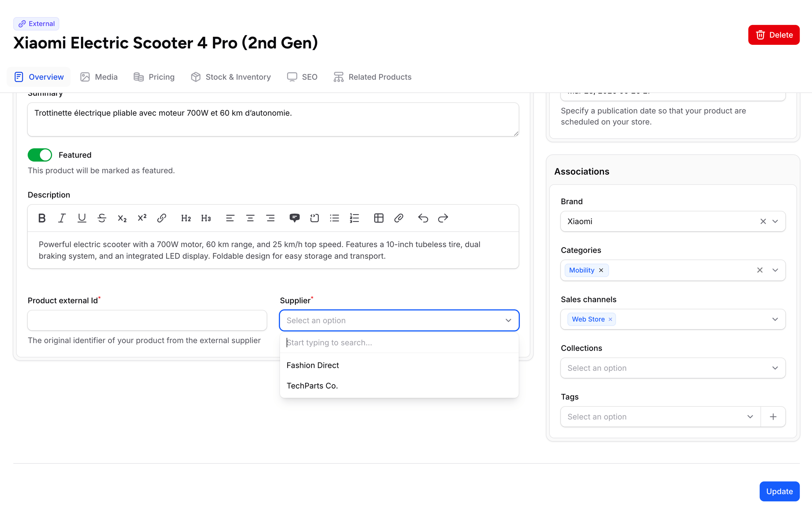Center align description text
The height and width of the screenshot is (508, 812).
click(x=250, y=218)
